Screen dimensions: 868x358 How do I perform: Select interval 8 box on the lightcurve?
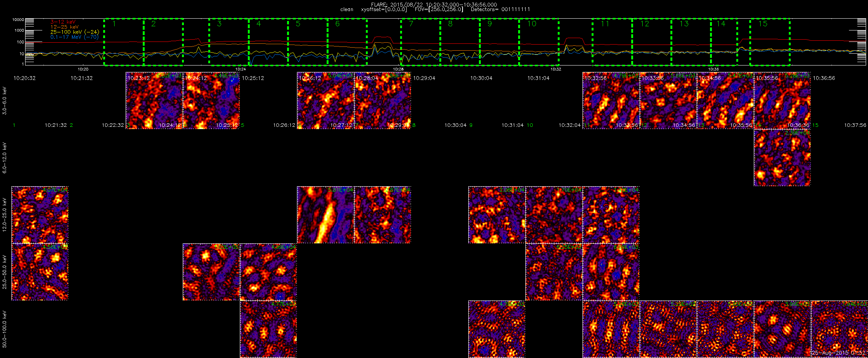[x=460, y=42]
